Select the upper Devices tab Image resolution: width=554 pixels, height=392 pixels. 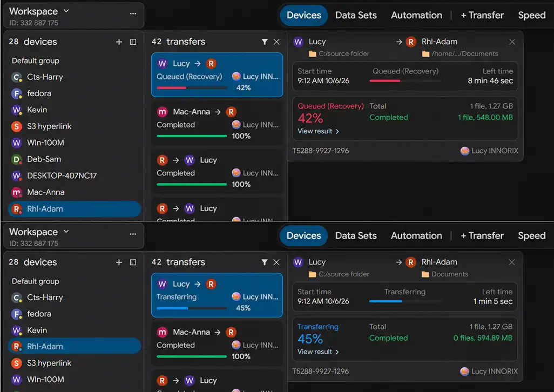click(x=304, y=15)
